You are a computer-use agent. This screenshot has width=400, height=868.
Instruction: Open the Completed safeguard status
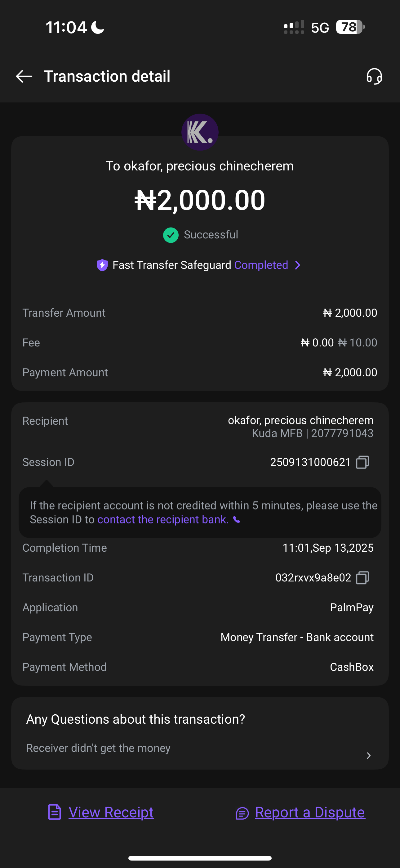pos(261,265)
